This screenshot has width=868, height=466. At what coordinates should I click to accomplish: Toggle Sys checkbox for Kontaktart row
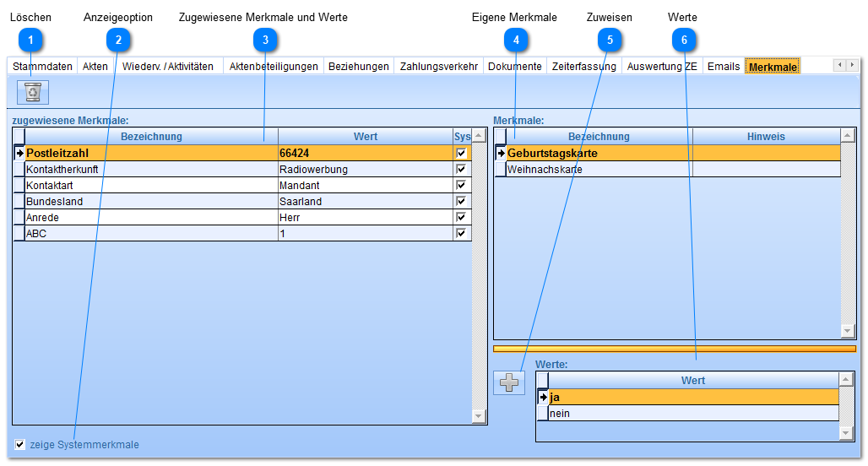coord(461,186)
